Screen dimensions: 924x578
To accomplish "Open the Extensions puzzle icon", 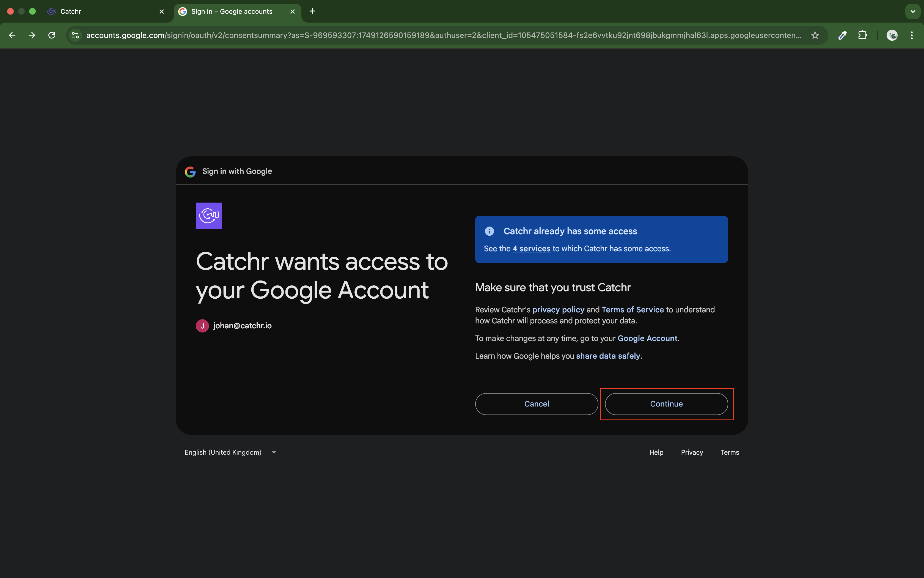I will 862,35.
